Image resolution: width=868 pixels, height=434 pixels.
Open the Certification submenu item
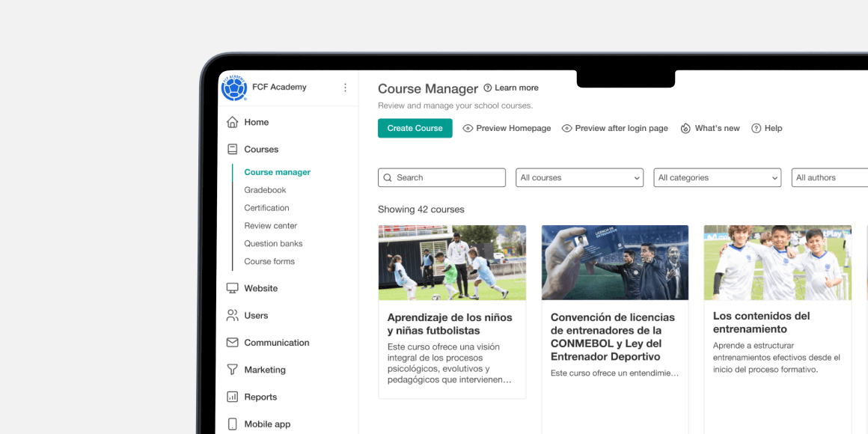[x=267, y=207]
